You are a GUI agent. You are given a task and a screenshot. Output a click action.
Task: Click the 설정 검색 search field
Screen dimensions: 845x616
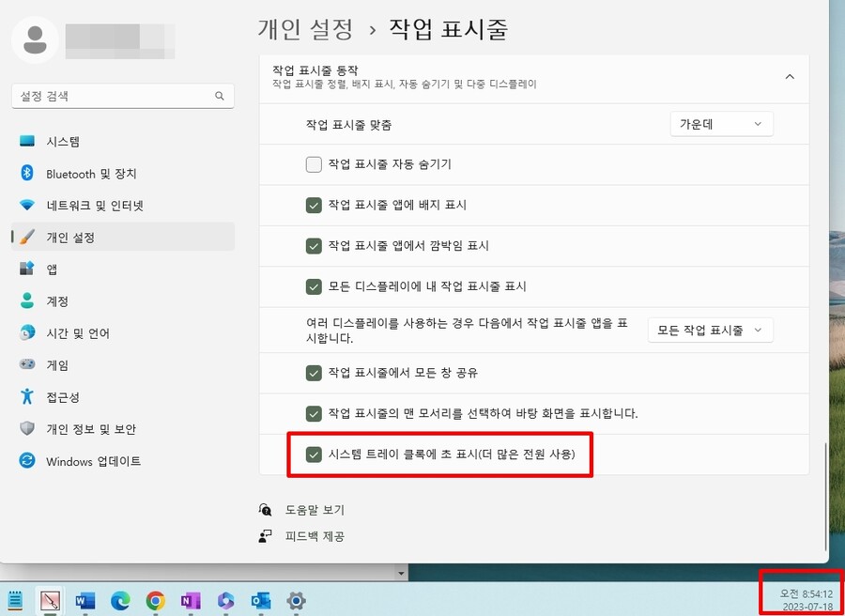123,96
